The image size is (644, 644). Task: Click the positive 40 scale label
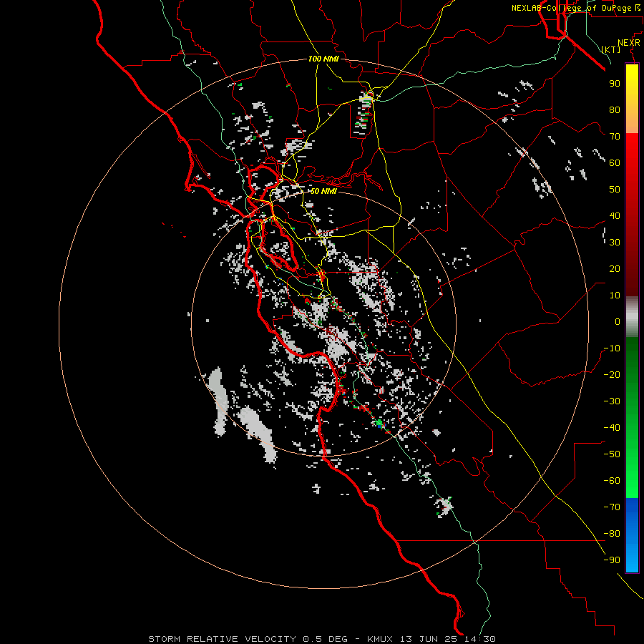(615, 215)
